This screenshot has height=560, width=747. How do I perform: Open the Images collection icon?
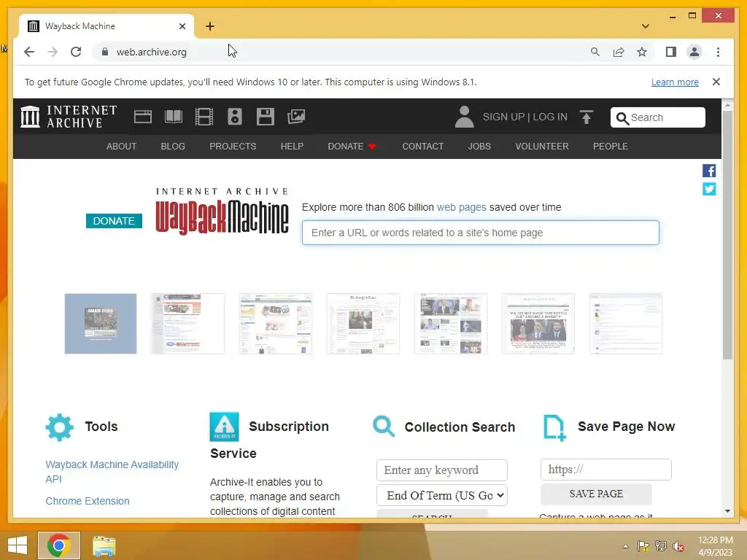(296, 117)
